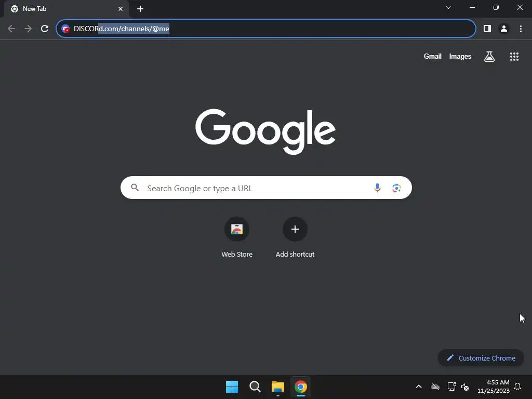Open Windows taskbar search
Viewport: 532px width, 399px height.
tap(255, 387)
